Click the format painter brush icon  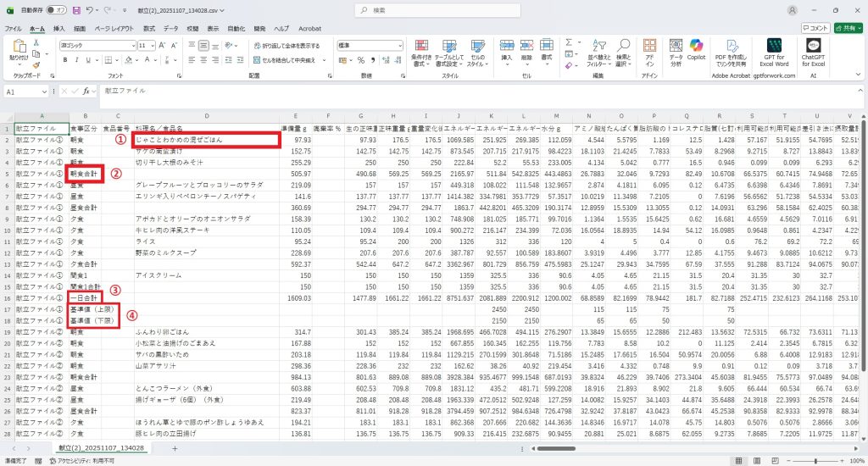tap(36, 64)
